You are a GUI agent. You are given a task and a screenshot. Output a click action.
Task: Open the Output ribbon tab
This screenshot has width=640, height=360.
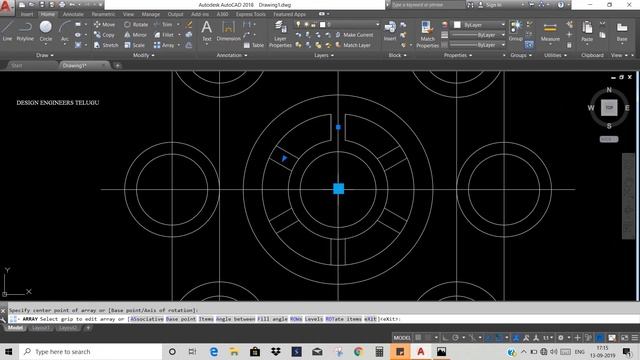point(176,14)
